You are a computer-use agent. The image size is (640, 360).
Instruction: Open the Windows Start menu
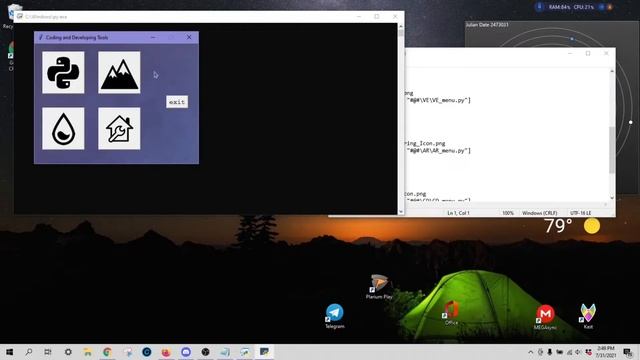coord(9,352)
